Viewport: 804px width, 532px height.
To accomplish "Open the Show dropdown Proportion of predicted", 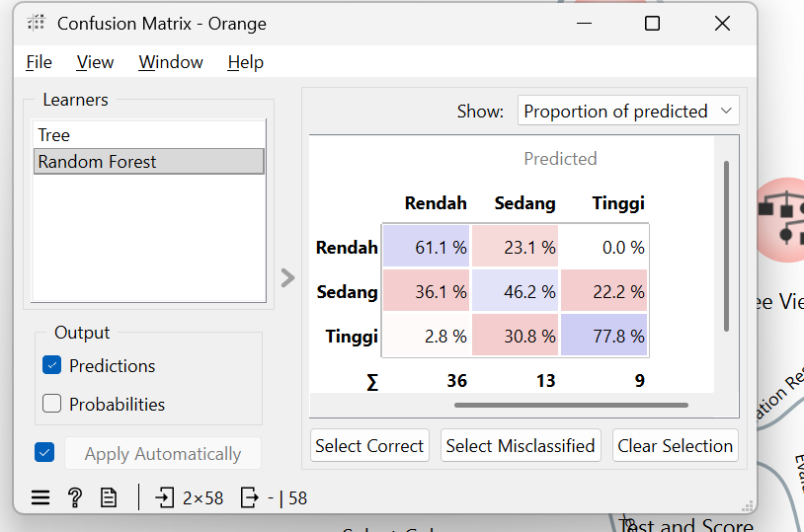I will point(628,111).
